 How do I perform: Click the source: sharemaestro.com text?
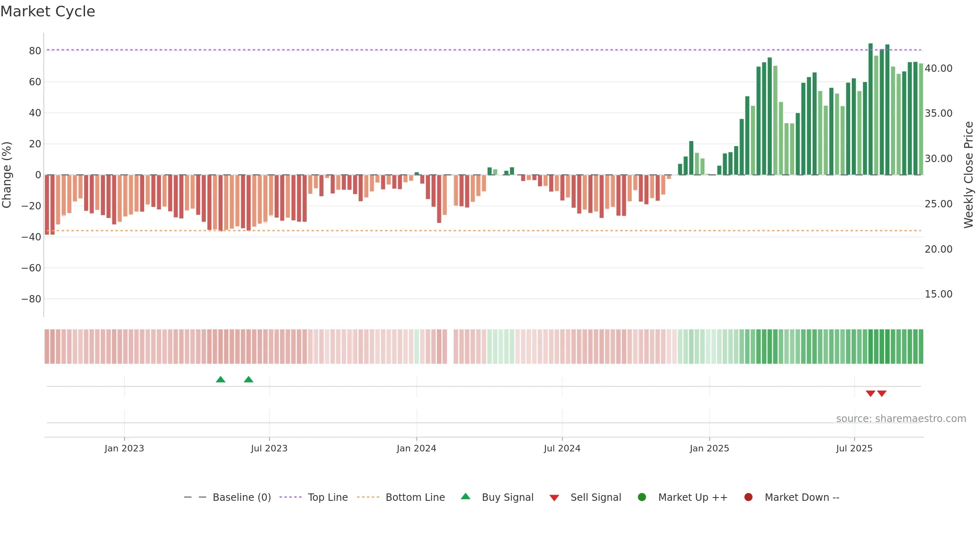tap(901, 419)
